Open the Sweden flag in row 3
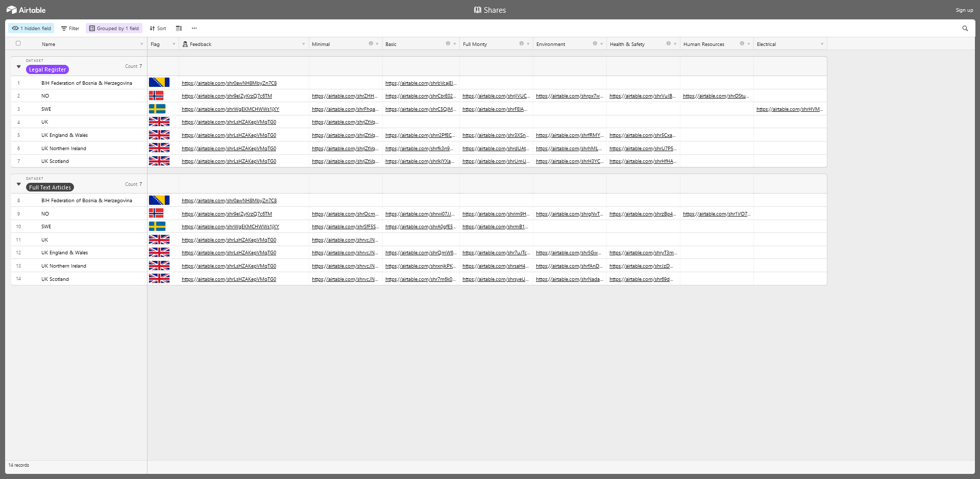980x479 pixels. click(157, 109)
